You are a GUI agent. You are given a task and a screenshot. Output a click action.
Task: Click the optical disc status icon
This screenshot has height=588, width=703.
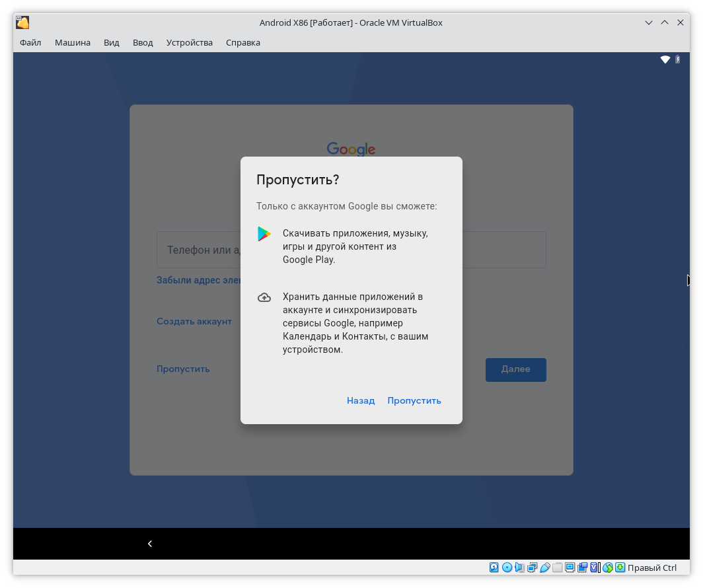(507, 568)
